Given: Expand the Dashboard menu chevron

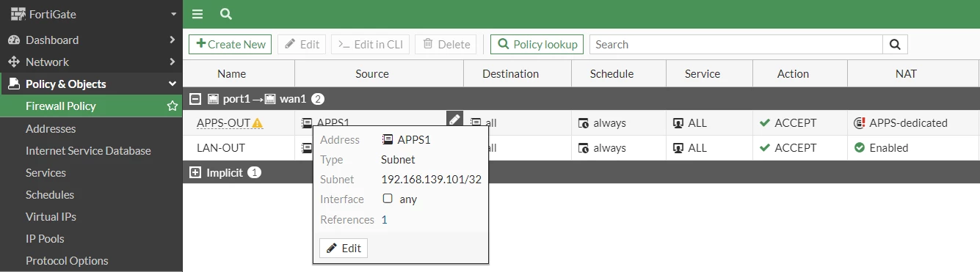Looking at the screenshot, I should pyautogui.click(x=172, y=40).
